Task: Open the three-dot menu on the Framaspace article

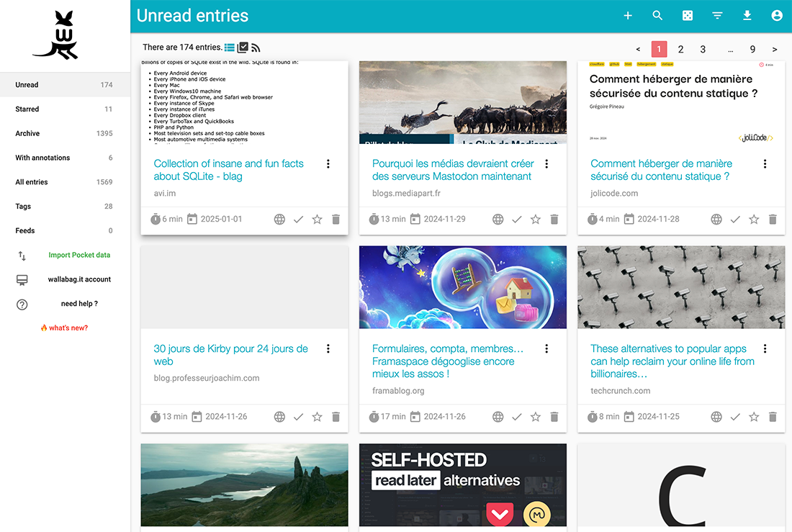Action: (546, 348)
